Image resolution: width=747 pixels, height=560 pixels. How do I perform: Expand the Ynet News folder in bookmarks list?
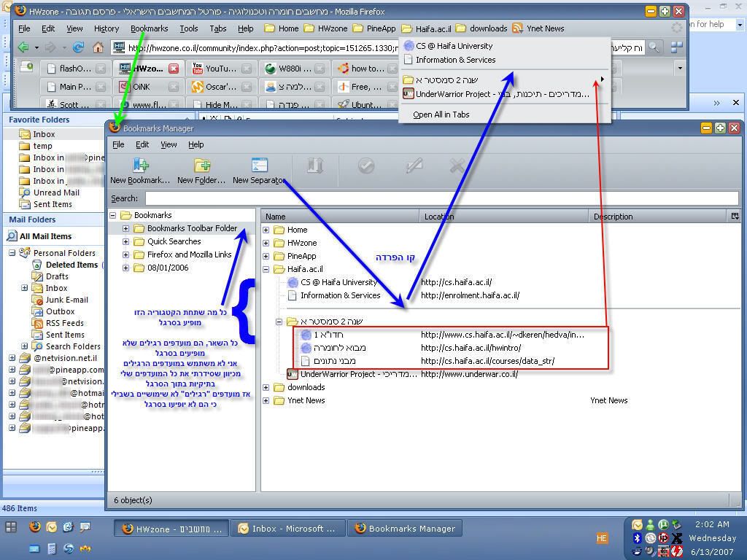point(266,400)
